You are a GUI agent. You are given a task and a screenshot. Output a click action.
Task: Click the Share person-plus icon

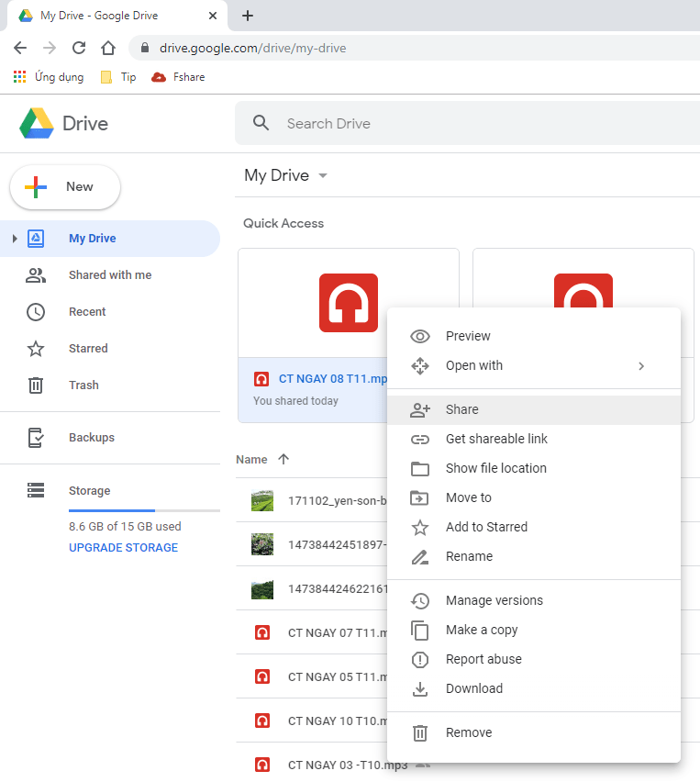click(420, 409)
